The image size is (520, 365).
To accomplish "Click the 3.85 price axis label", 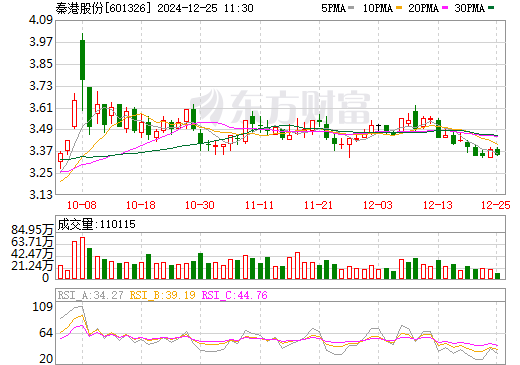I will [x=41, y=64].
